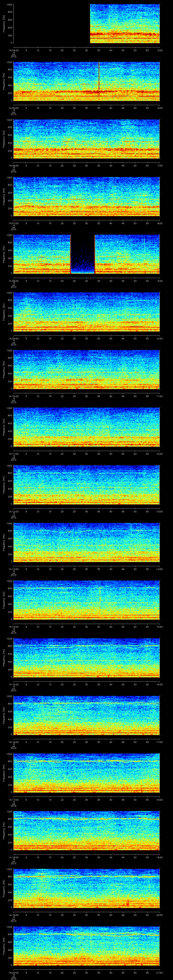This screenshot has height=980, width=173.
Task: Click the 9:00 end time label
Action: click(160, 281)
